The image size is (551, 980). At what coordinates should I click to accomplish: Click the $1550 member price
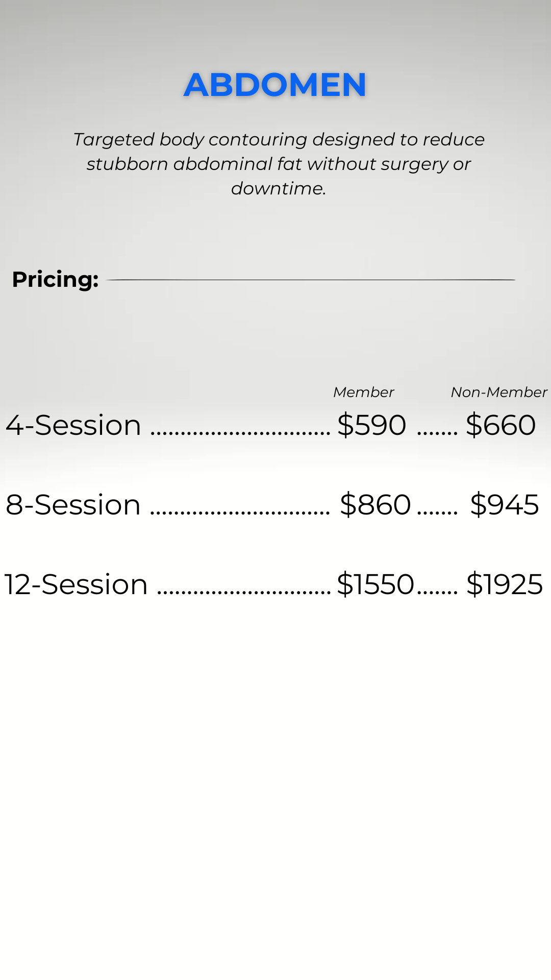click(375, 584)
